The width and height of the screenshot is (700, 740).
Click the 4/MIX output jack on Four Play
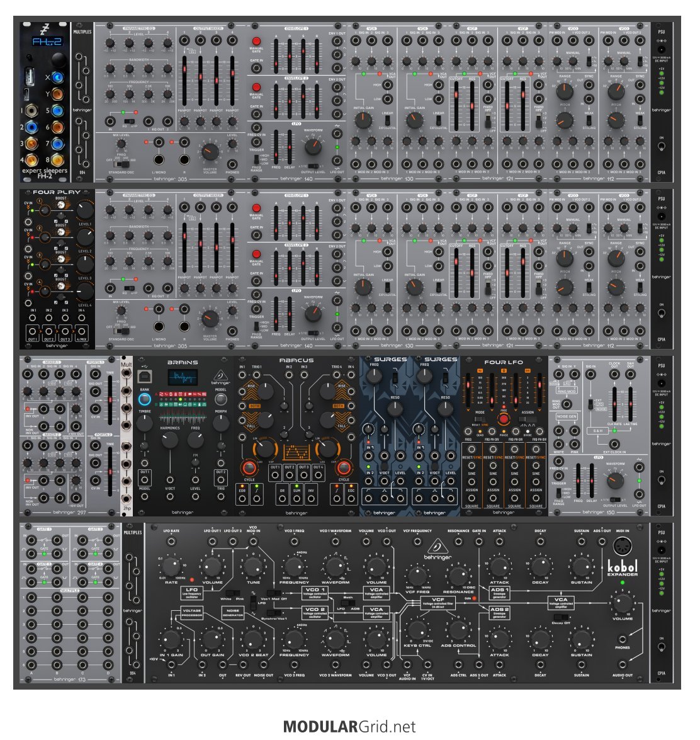point(81,331)
